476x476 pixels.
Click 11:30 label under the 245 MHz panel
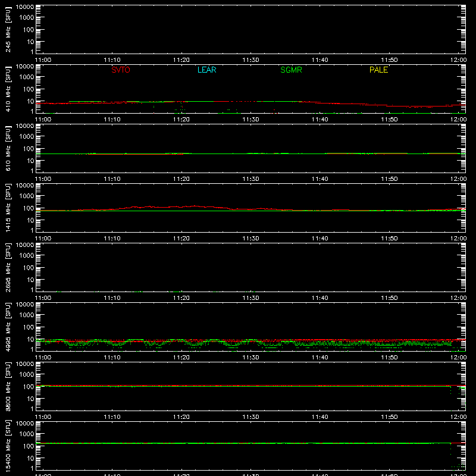coord(250,60)
